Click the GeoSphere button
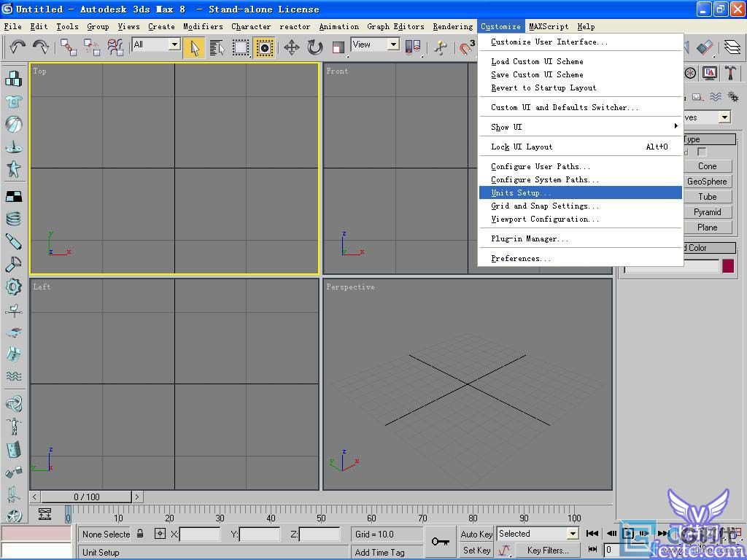The image size is (747, 560). pos(708,181)
